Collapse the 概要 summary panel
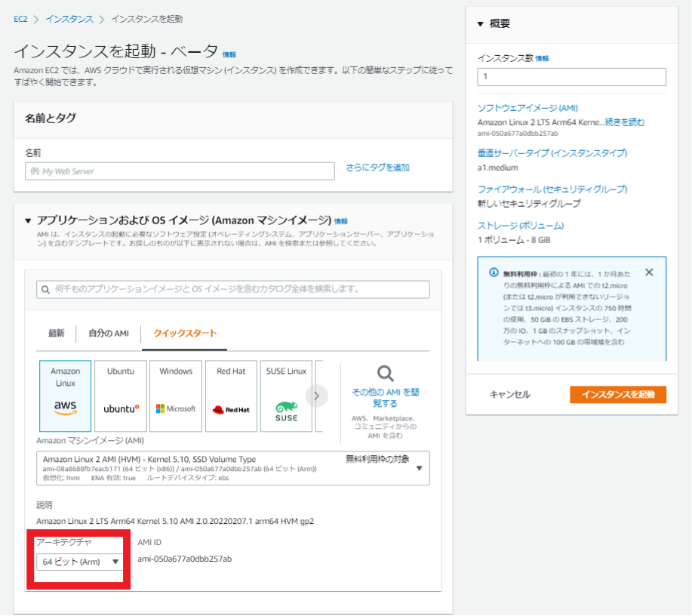692x616 pixels. [x=481, y=24]
